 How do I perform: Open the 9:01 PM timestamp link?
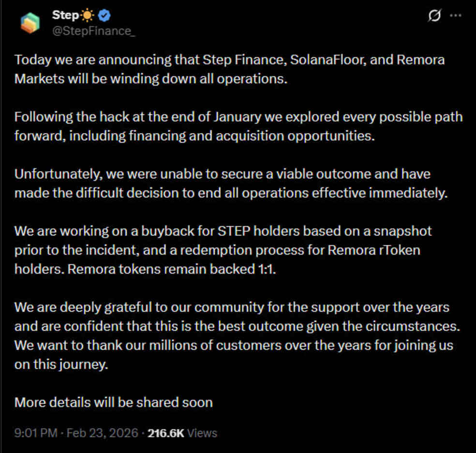(36, 433)
